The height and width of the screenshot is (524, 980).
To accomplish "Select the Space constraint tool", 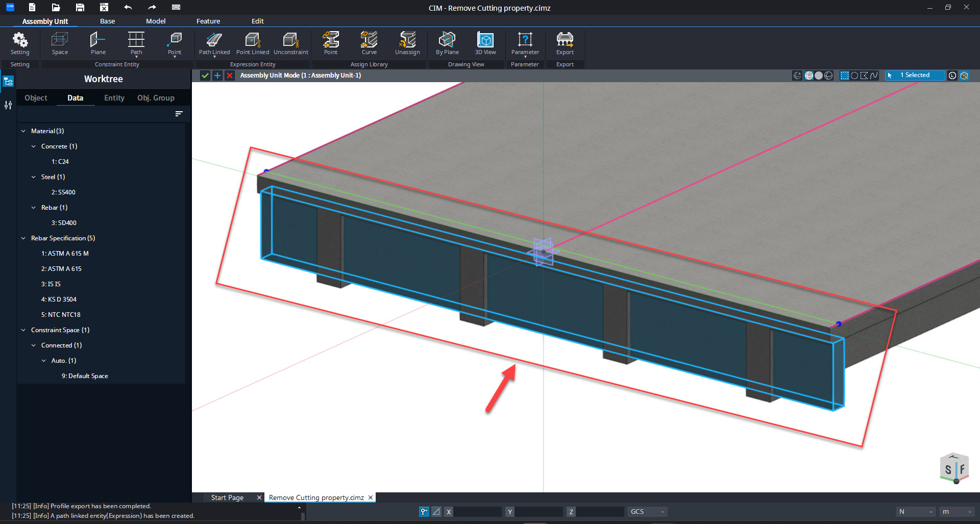I will pos(60,43).
